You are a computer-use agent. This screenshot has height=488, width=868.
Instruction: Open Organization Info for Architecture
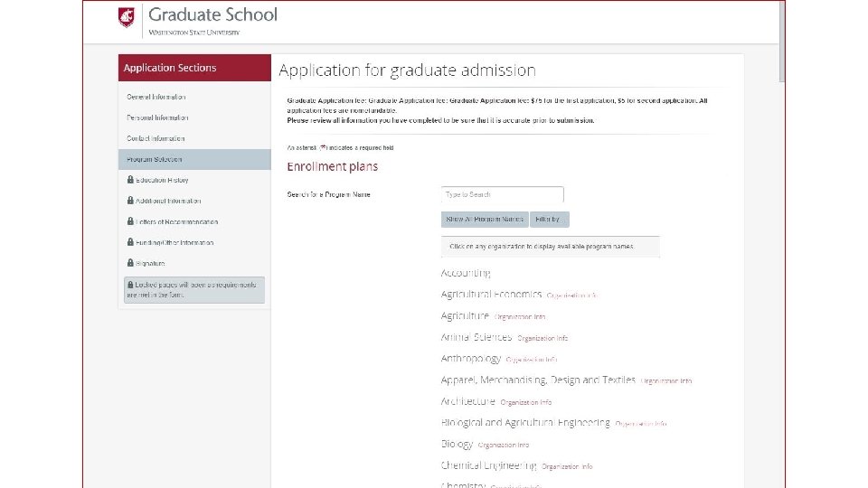(526, 402)
